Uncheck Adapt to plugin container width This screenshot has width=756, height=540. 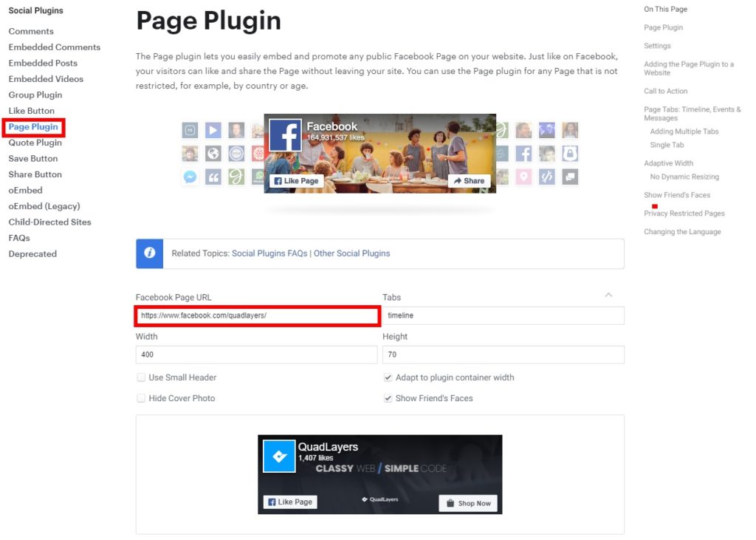coord(388,377)
